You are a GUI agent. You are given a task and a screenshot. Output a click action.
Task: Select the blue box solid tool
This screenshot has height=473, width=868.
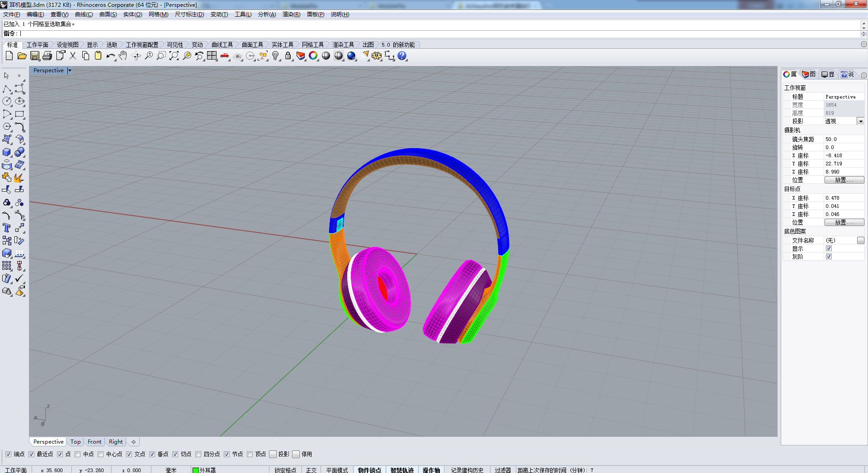(x=7, y=152)
